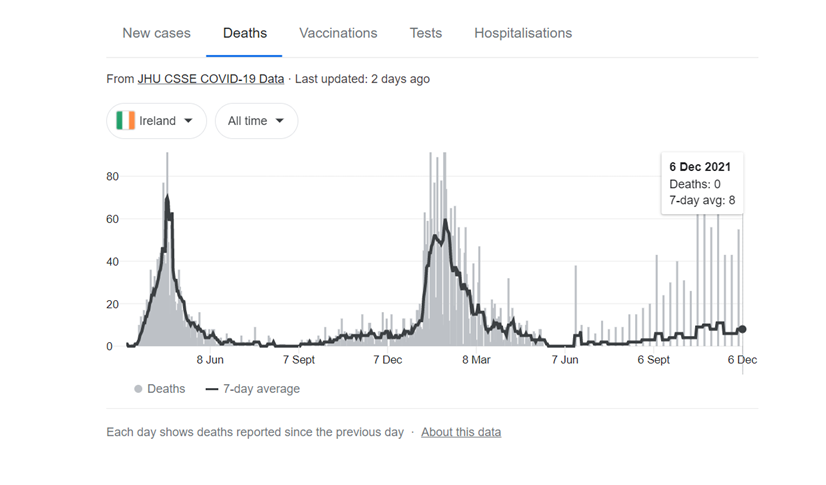Click the 7 Sept x-axis label

click(x=299, y=360)
